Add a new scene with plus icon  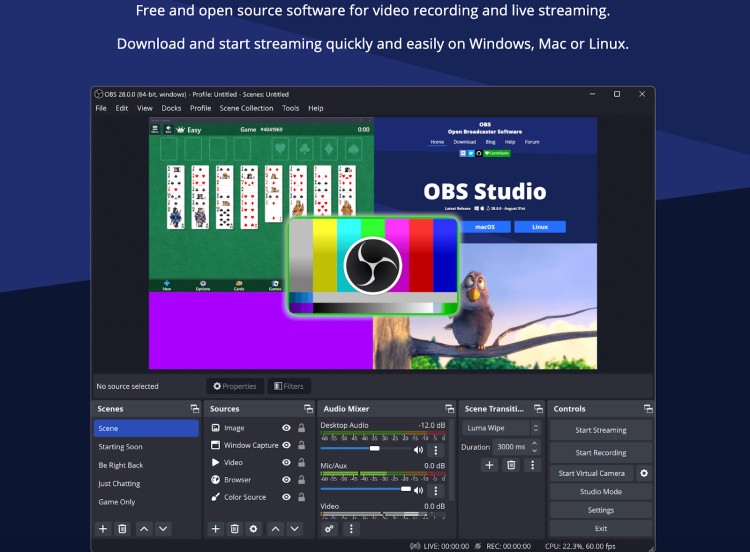(x=103, y=529)
